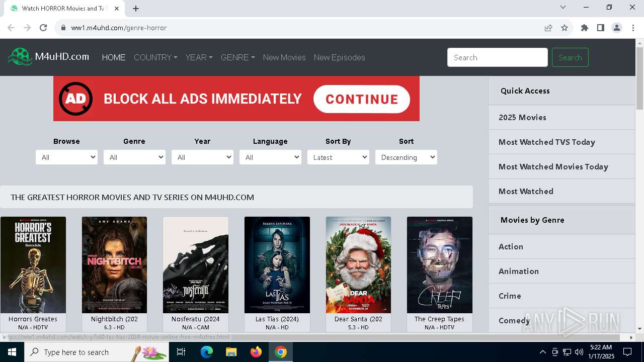644x362 pixels.
Task: Click Chrome icon in taskbar
Action: (281, 352)
